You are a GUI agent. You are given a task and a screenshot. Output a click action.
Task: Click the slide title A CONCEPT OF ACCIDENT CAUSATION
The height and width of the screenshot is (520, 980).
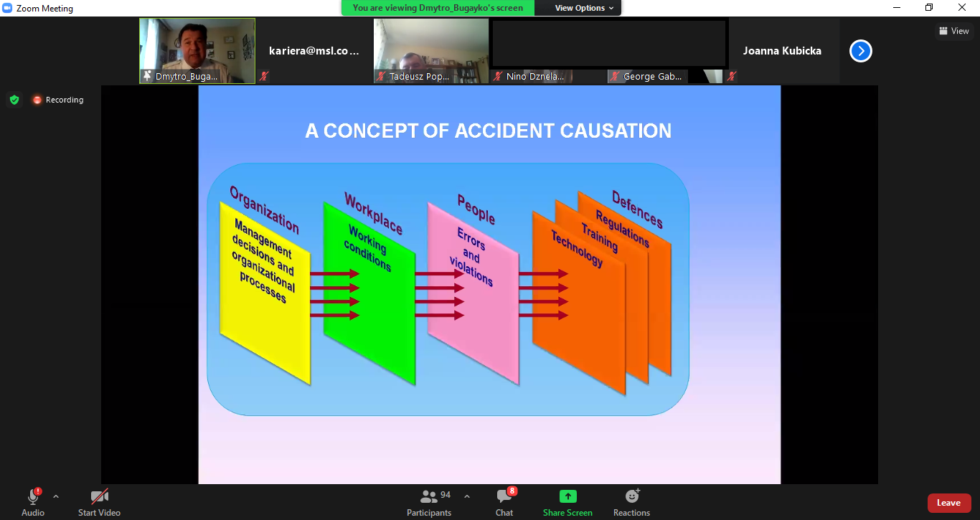(x=489, y=131)
